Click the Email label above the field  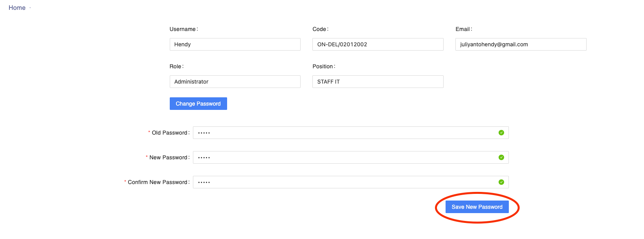click(x=462, y=29)
